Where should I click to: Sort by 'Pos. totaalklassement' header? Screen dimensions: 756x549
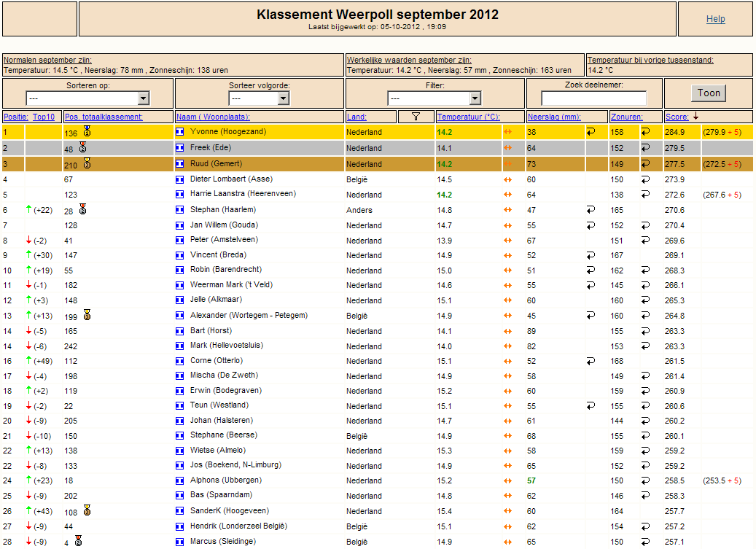coord(104,117)
